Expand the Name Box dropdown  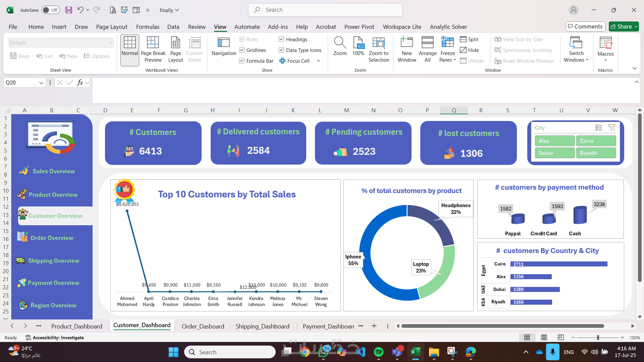pos(41,83)
